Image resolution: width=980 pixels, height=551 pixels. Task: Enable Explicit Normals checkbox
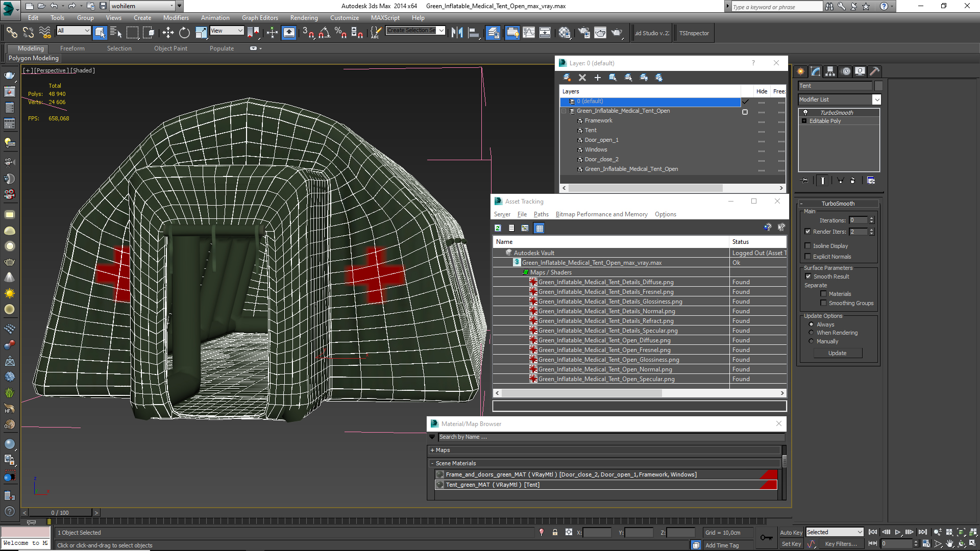(807, 257)
